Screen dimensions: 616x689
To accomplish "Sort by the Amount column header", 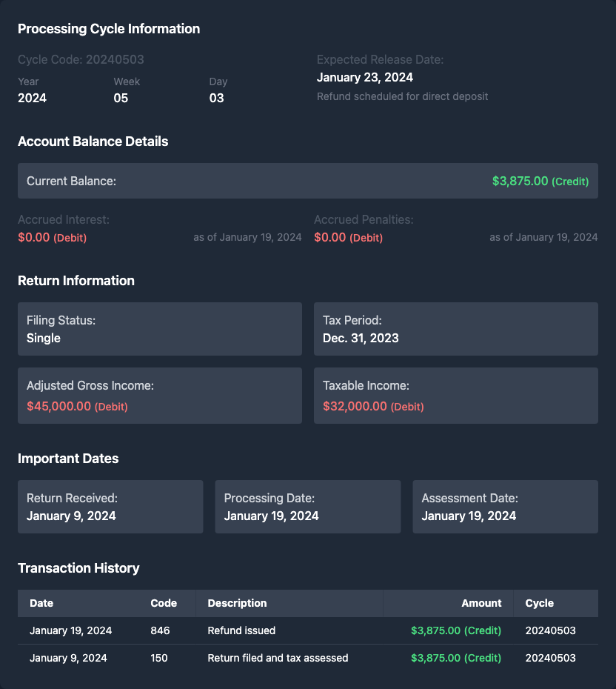I will (481, 603).
